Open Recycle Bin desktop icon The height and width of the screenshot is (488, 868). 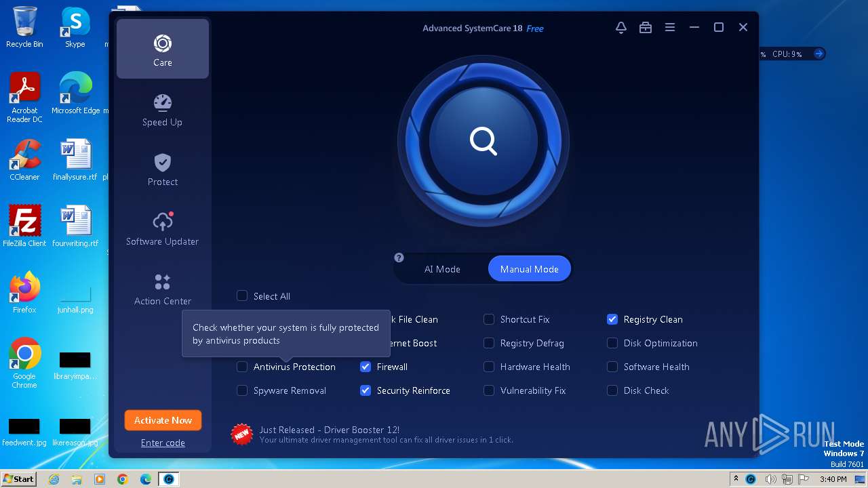tap(24, 27)
